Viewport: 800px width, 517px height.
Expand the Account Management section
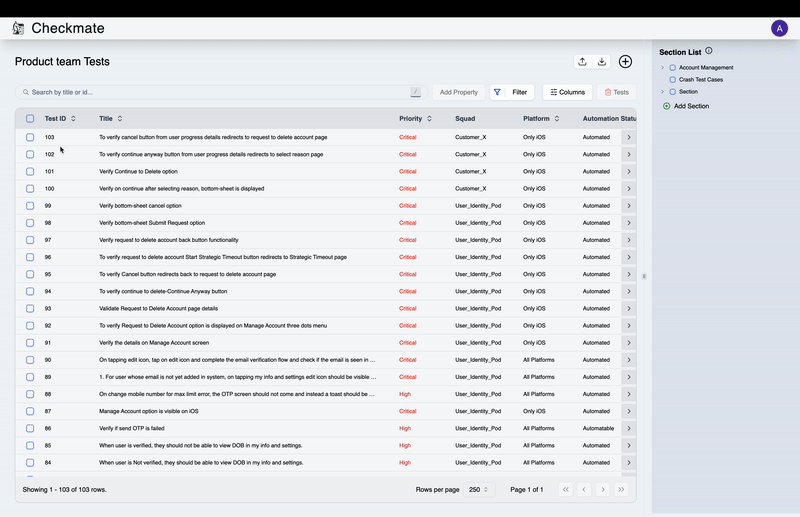point(662,68)
